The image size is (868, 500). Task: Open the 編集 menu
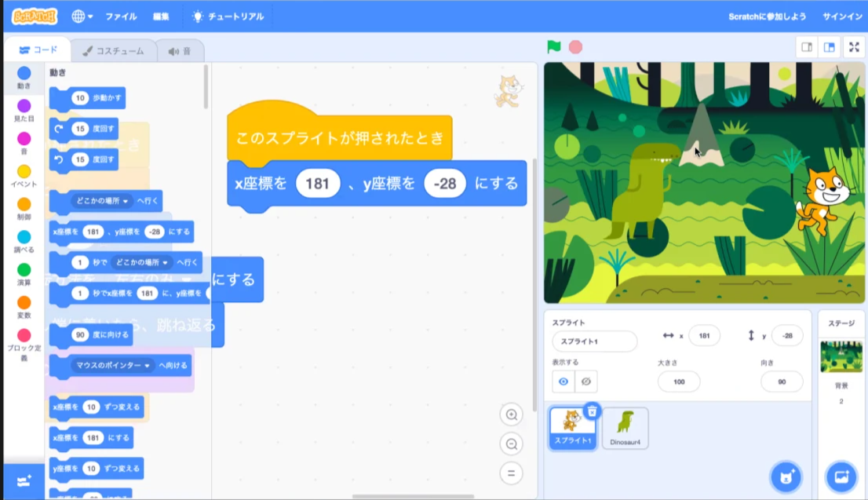coord(161,16)
